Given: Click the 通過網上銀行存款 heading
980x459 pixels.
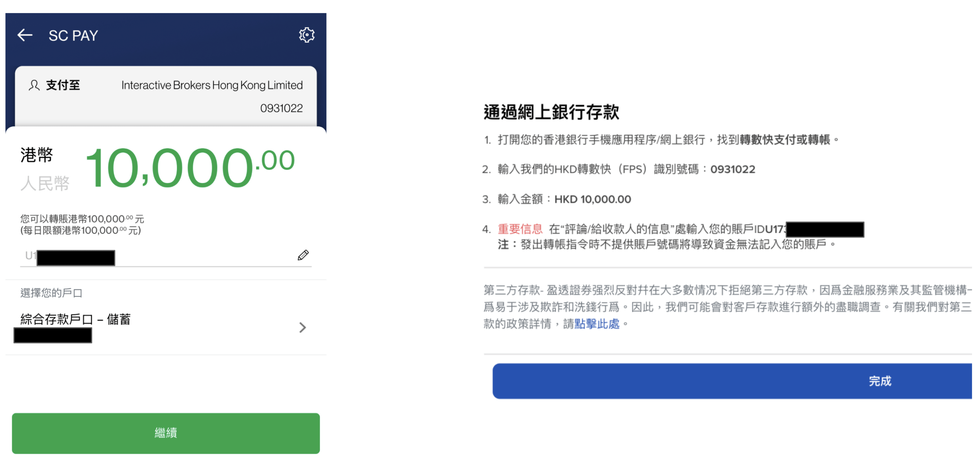Looking at the screenshot, I should (x=551, y=112).
